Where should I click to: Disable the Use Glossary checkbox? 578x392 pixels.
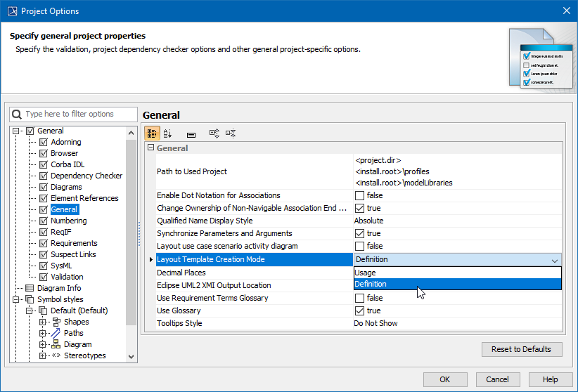coord(359,311)
